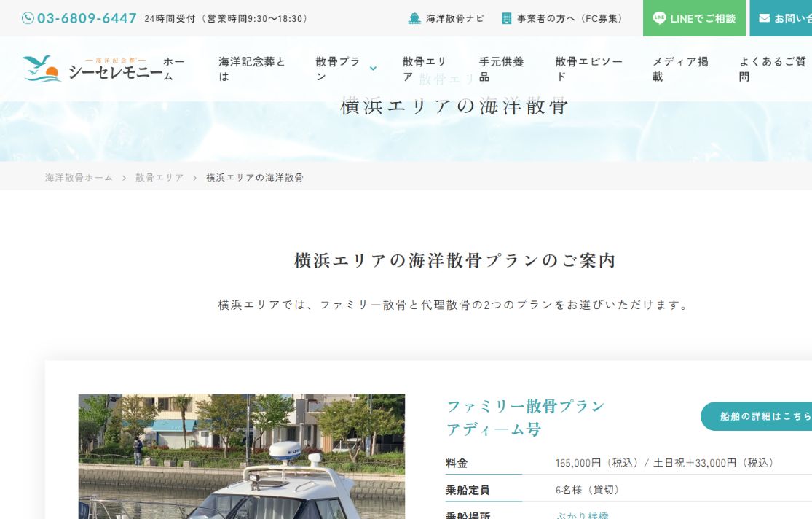Click the ship icon for 海洋散骨ナビ
Viewport: 812px width, 519px height.
414,19
